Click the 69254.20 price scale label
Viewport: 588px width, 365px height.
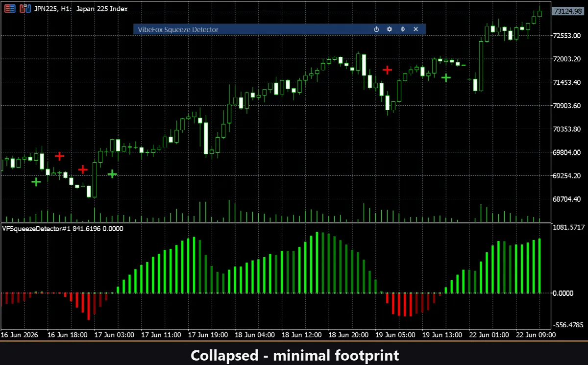[568, 175]
